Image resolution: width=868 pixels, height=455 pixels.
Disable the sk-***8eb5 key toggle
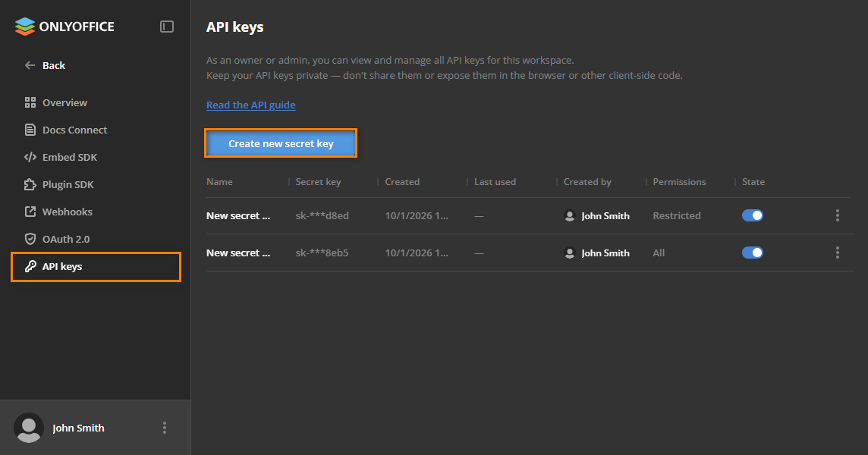pyautogui.click(x=753, y=253)
